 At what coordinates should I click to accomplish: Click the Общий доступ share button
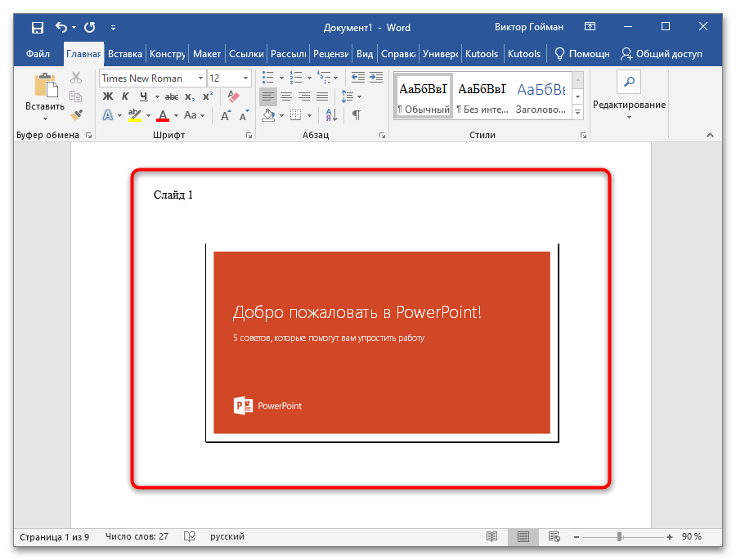(661, 54)
